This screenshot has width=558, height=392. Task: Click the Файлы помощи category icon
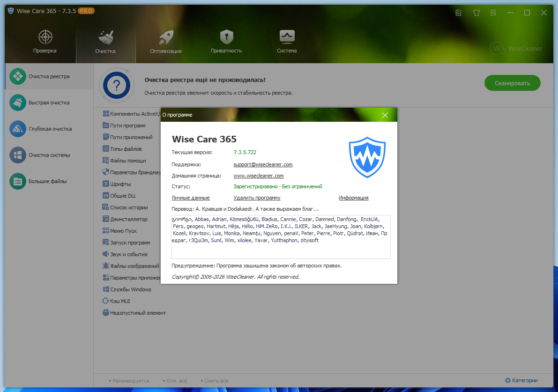106,161
